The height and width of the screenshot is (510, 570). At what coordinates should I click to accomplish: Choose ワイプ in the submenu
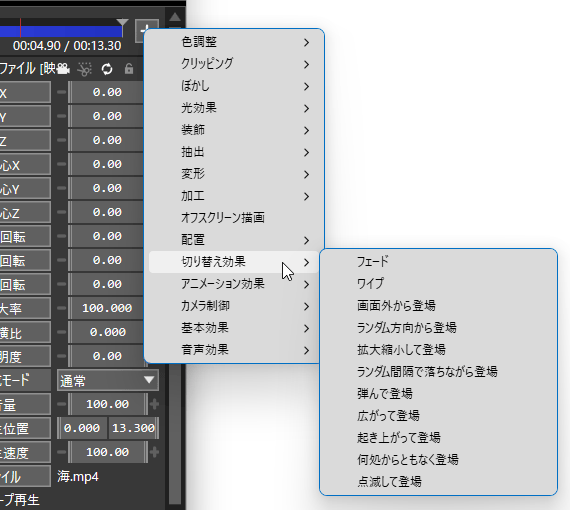tap(438, 284)
